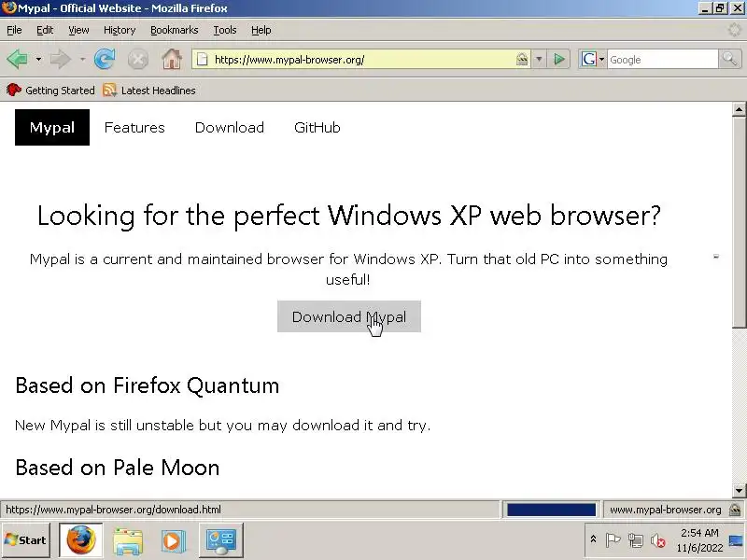Click the page loading progress bar
Screen dimensions: 747x560
[x=551, y=510]
